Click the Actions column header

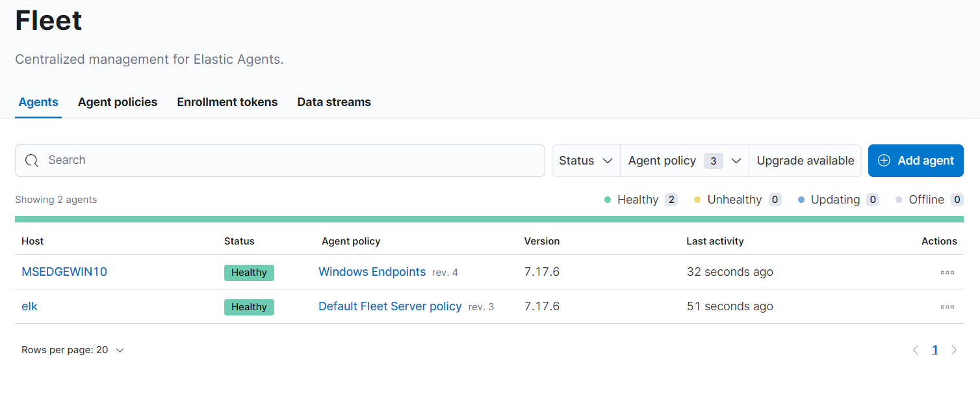pyautogui.click(x=939, y=241)
